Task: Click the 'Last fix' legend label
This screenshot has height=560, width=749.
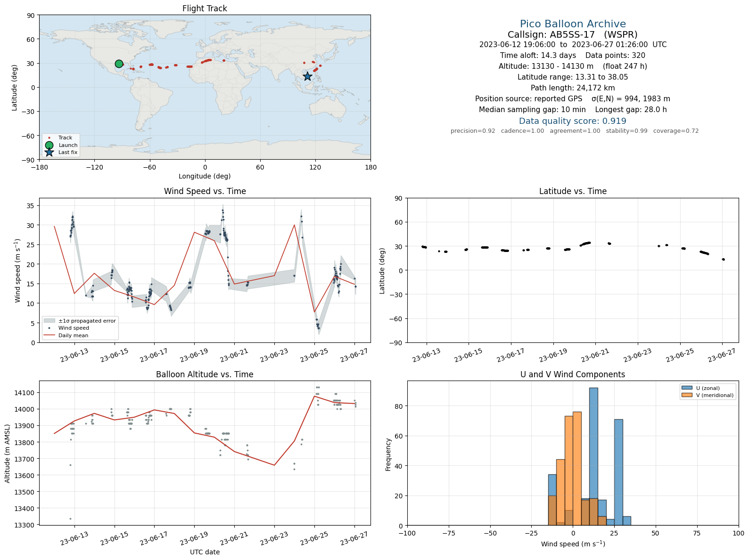Action: 68,153
